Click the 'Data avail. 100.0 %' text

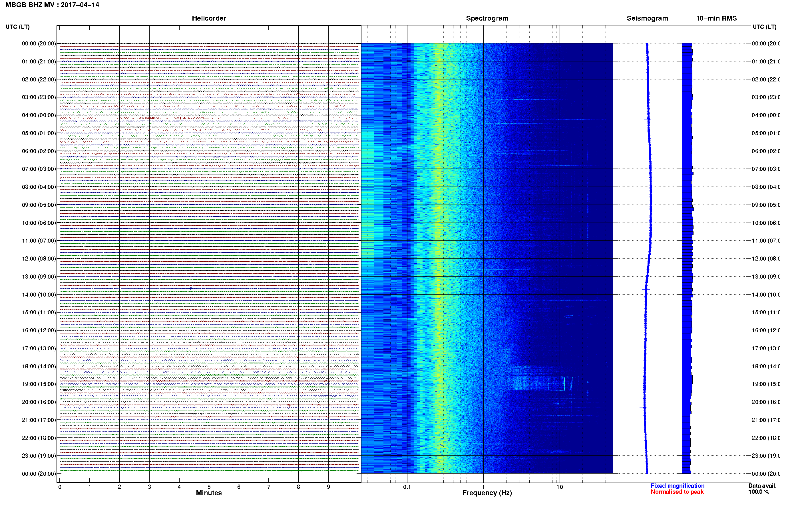pos(762,489)
